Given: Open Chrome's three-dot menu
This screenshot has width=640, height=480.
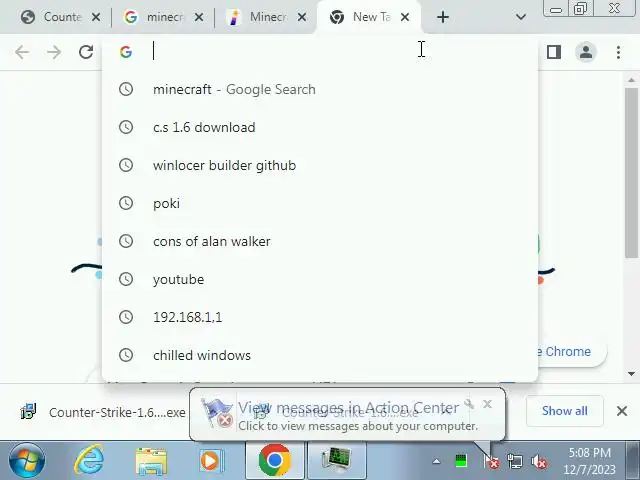Looking at the screenshot, I should click(x=618, y=52).
